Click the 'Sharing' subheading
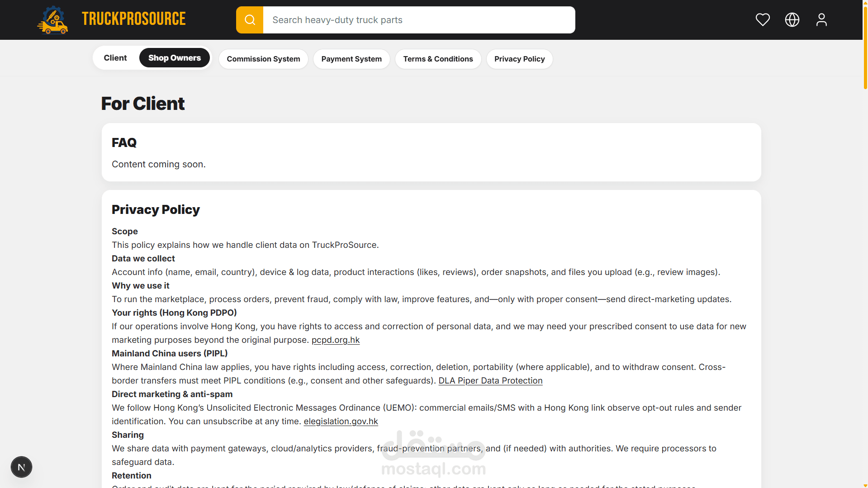Image resolution: width=868 pixels, height=488 pixels. coord(128,435)
